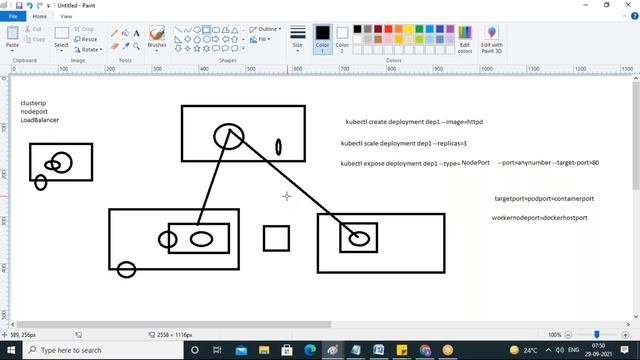The width and height of the screenshot is (640, 360).
Task: Open the Windows Start menu
Action: pos(11,350)
